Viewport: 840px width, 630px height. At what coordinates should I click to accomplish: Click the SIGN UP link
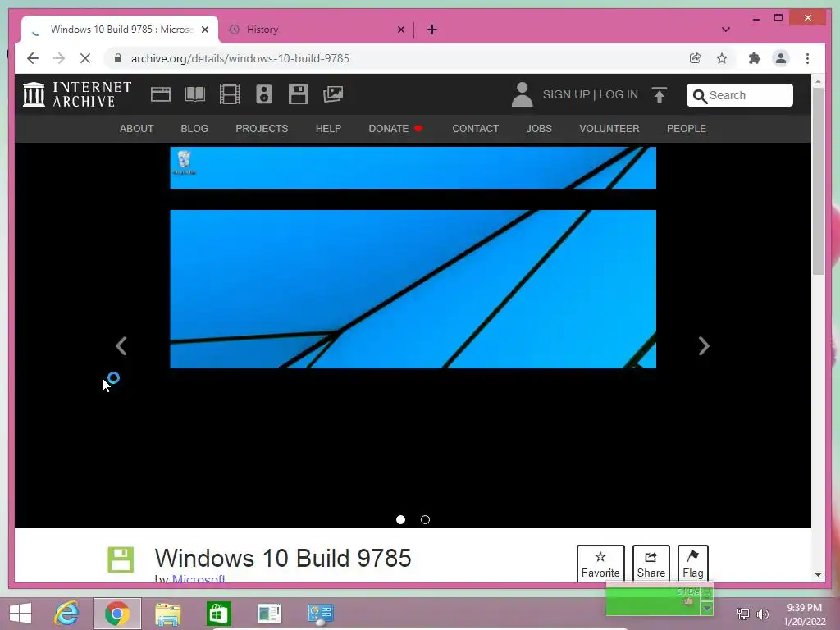coord(566,94)
